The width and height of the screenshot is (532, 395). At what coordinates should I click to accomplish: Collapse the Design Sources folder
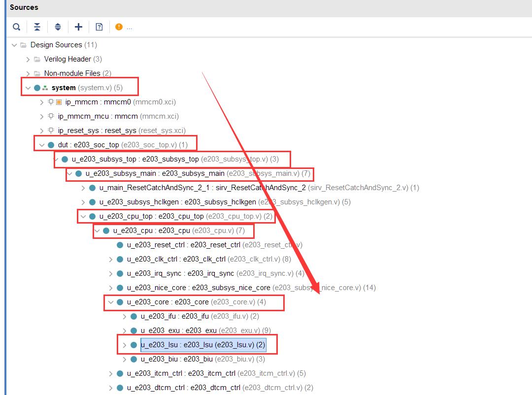[x=14, y=45]
